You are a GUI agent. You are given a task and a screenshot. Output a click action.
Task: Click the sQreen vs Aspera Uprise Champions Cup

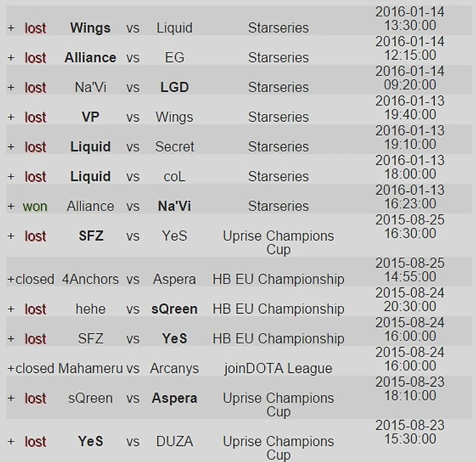pyautogui.click(x=278, y=405)
